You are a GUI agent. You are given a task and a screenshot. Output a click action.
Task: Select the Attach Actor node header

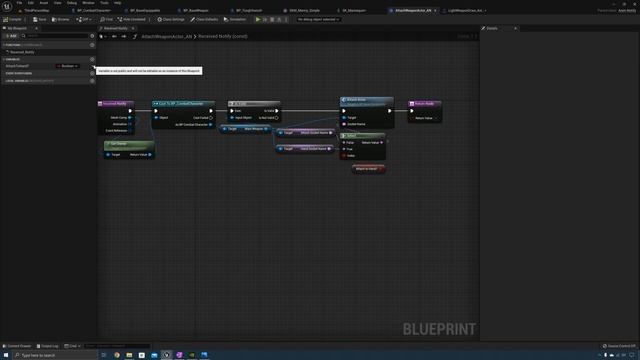click(x=367, y=101)
